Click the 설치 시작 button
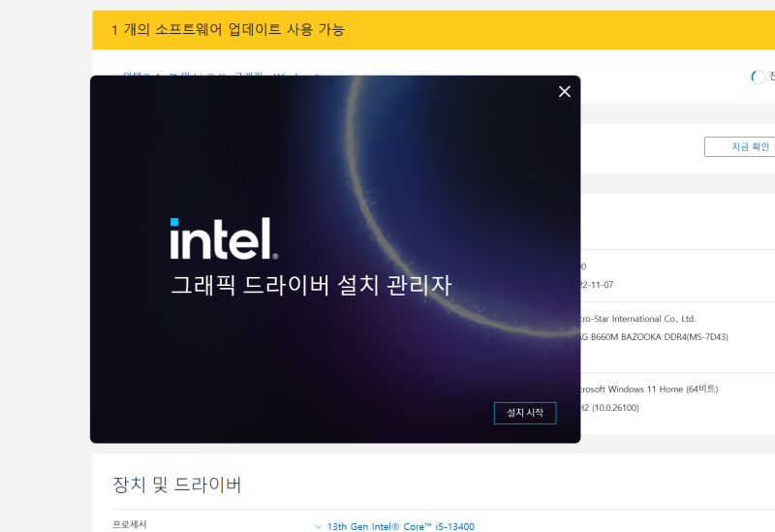 [x=525, y=413]
